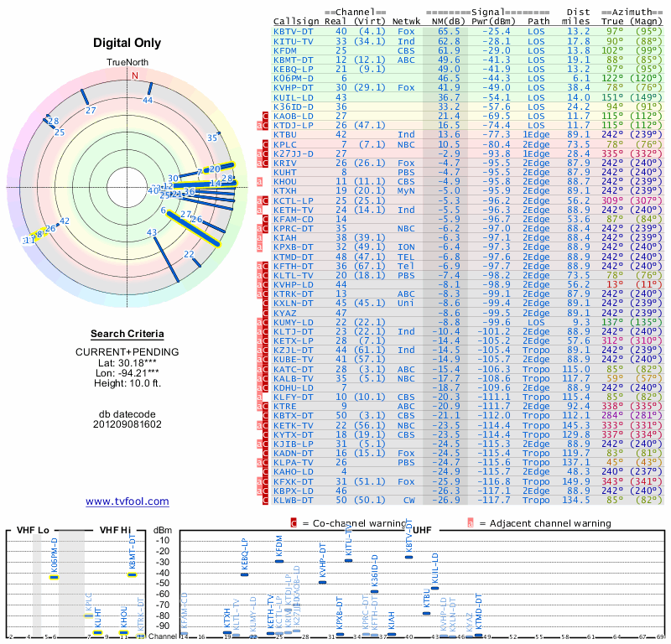
Task: Click the KTMD-DT callsign in the table
Action: point(293,257)
